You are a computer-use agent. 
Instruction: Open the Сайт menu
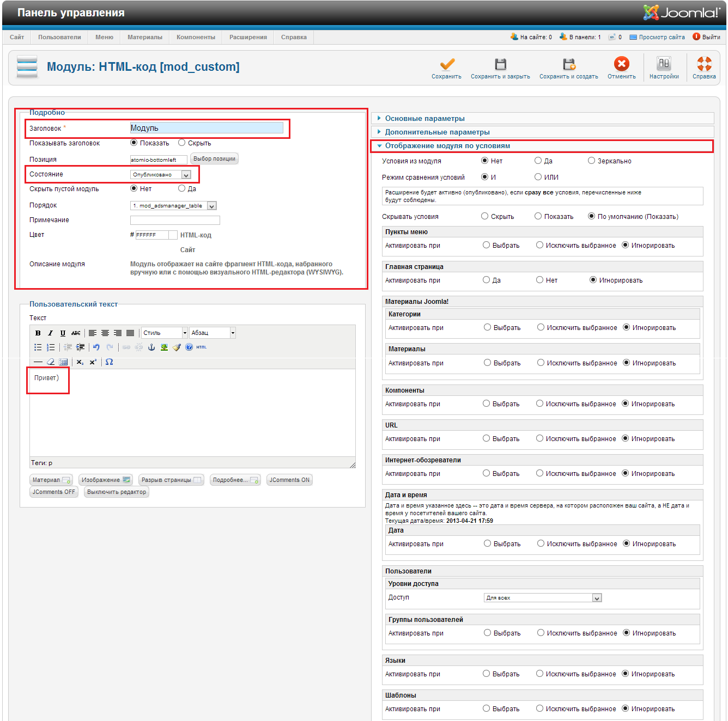17,37
